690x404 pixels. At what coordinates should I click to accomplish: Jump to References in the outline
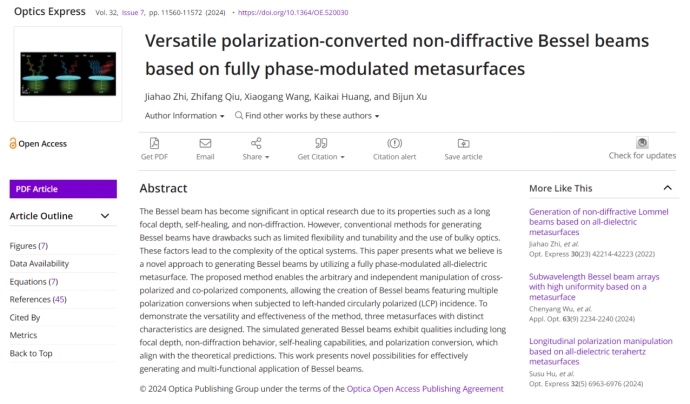[x=38, y=299]
